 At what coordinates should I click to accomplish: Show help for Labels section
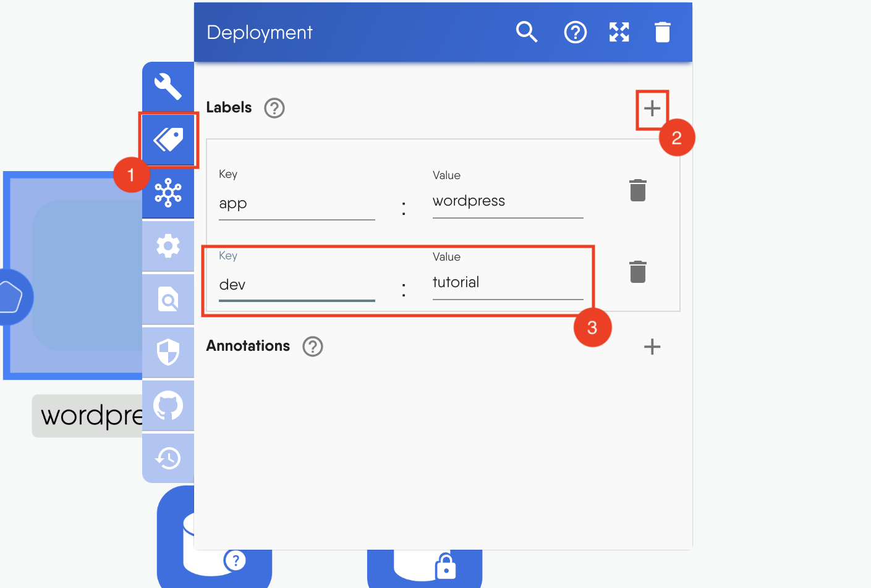point(274,108)
